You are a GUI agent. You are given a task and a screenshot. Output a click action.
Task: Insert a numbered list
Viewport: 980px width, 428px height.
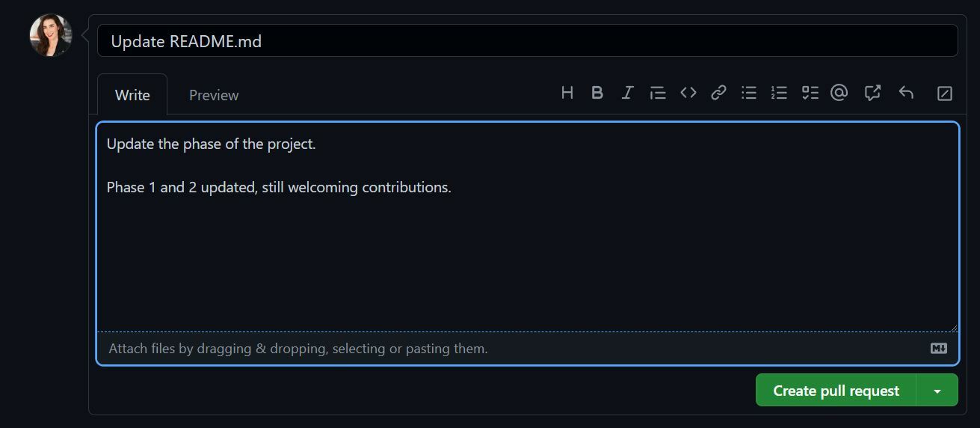click(x=779, y=93)
